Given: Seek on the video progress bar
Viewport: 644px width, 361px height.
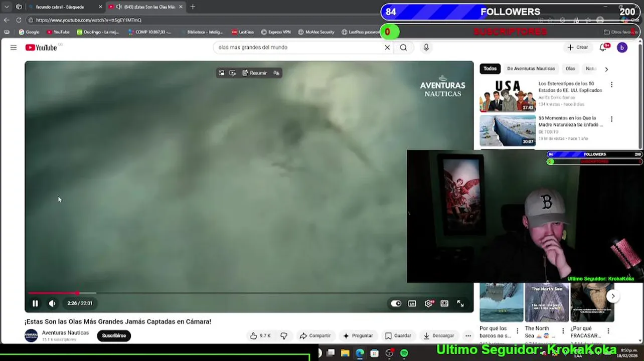Looking at the screenshot, I should coord(249,293).
